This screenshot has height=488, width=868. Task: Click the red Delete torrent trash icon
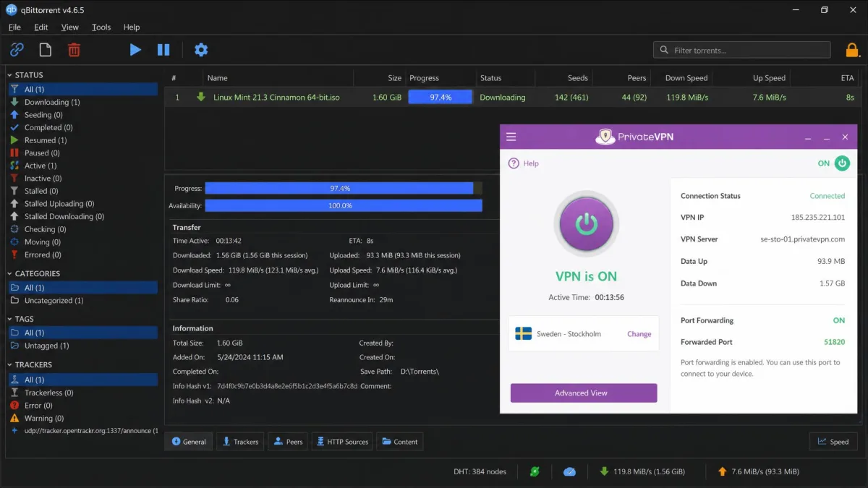tap(74, 50)
